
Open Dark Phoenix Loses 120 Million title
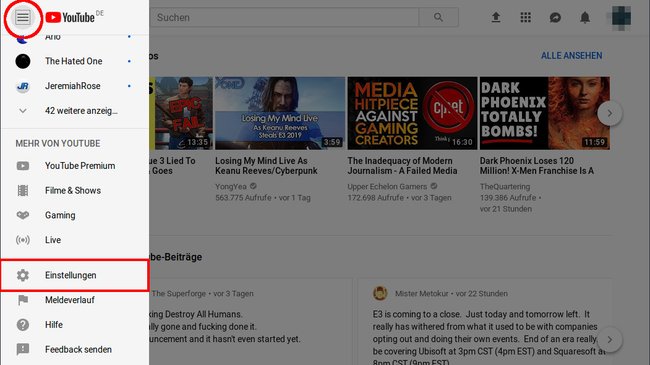(536, 165)
